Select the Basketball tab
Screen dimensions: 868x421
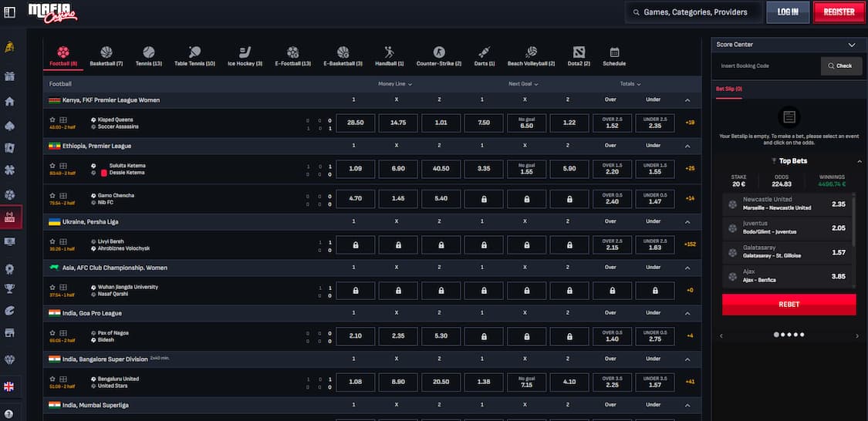pos(106,56)
